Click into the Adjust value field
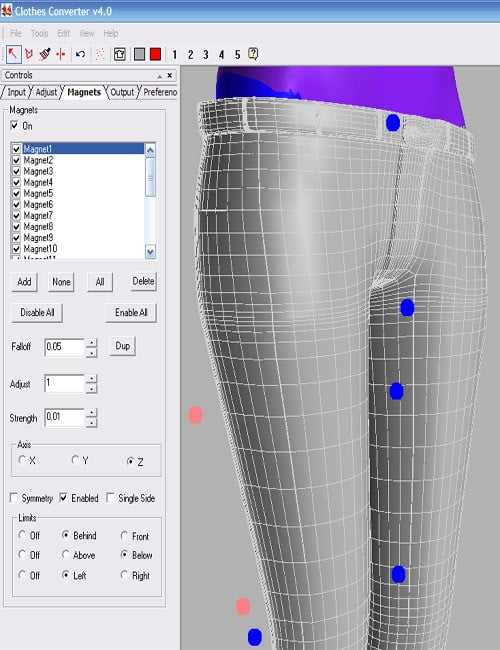This screenshot has height=650, width=500. (64, 383)
